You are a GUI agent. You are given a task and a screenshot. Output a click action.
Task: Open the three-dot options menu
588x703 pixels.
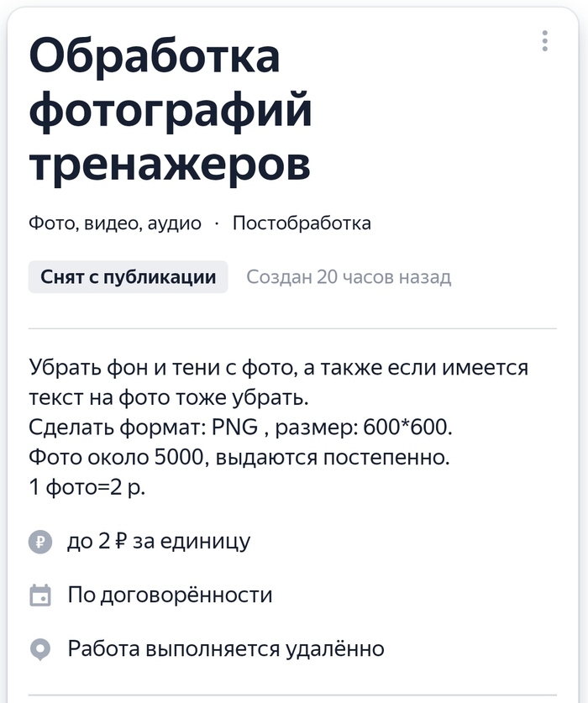point(545,40)
